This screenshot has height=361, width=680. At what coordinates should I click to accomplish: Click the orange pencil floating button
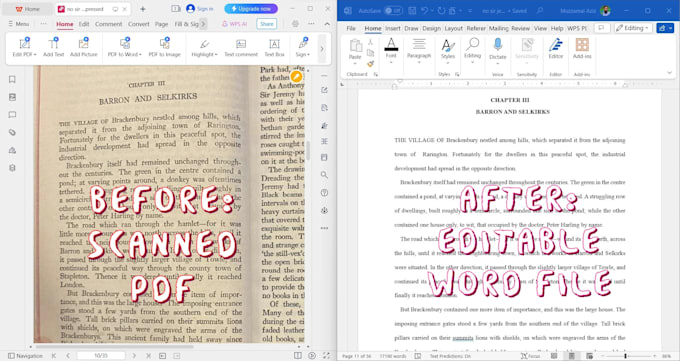[296, 77]
